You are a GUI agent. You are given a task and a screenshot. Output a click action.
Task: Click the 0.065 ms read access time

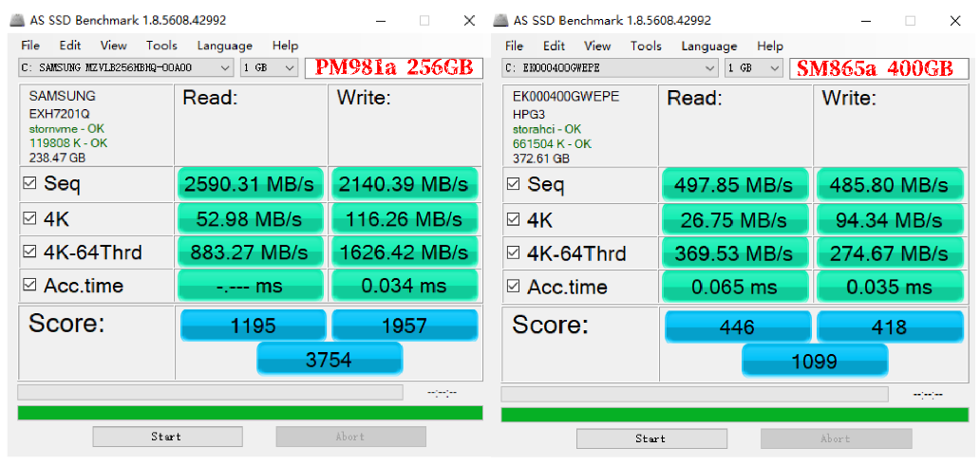pyautogui.click(x=735, y=286)
